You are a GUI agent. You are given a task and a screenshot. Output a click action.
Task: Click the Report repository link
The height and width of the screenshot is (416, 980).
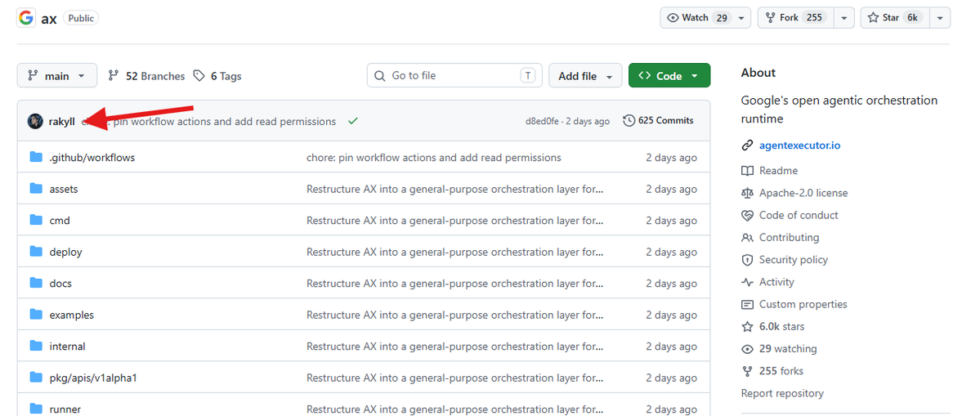tap(782, 393)
